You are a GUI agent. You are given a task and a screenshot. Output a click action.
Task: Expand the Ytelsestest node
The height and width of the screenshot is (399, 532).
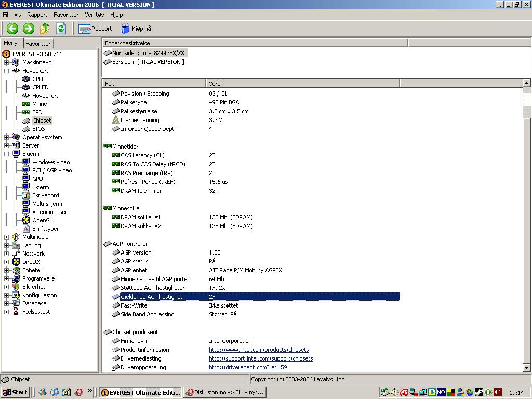click(x=6, y=312)
